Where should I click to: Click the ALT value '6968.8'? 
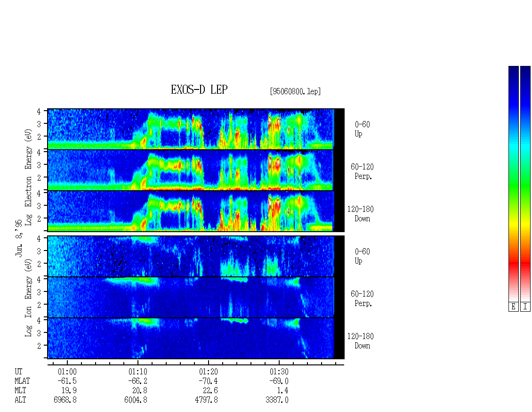[x=65, y=400]
